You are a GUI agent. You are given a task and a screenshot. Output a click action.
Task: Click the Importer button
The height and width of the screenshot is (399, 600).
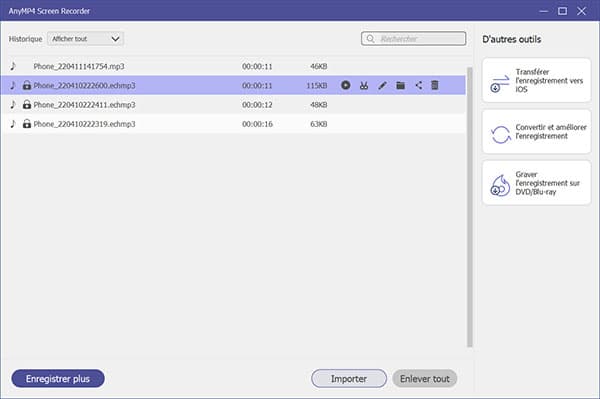pyautogui.click(x=349, y=379)
